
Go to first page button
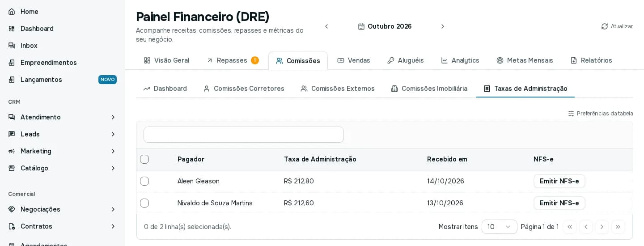tap(570, 227)
